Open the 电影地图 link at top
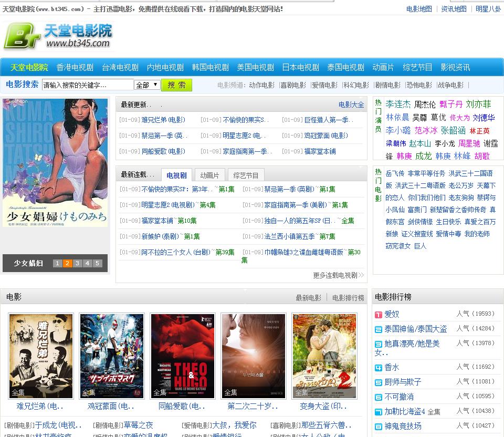504x437 pixels. click(x=419, y=9)
